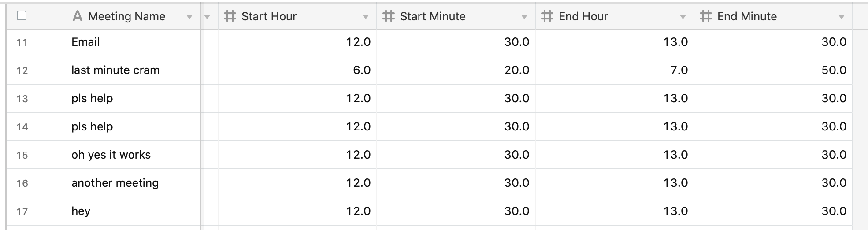The image size is (868, 230).
Task: Open the Start Hour column menu arrow
Action: pos(366,17)
